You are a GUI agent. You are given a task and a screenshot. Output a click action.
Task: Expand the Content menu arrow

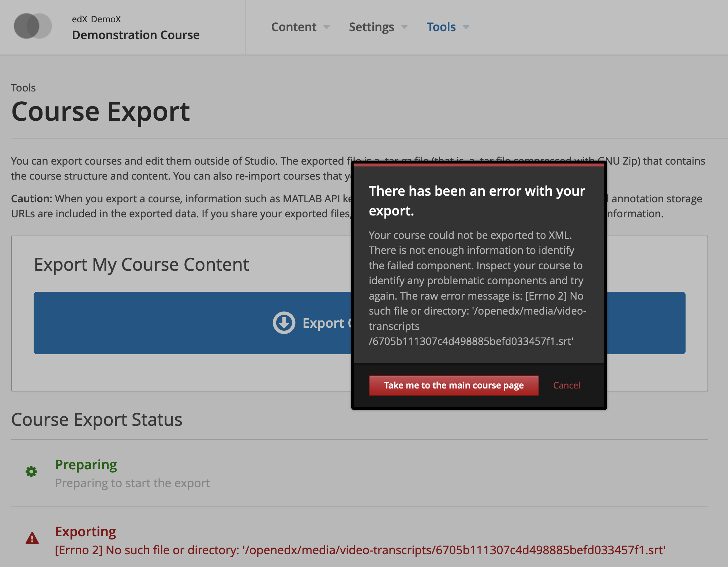(x=327, y=27)
